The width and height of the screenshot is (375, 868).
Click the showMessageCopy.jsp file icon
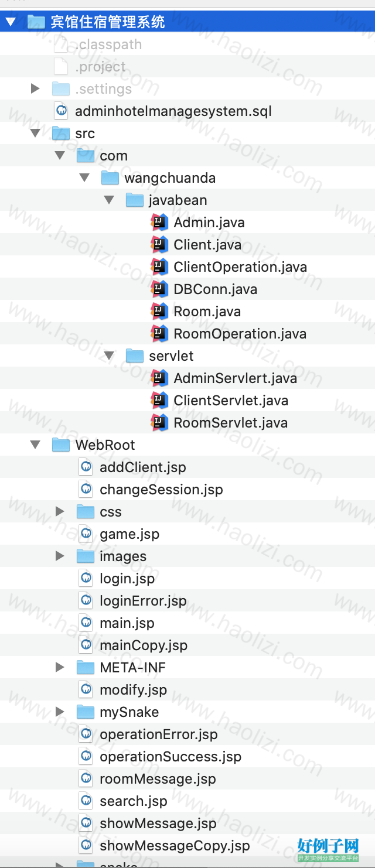click(x=86, y=846)
